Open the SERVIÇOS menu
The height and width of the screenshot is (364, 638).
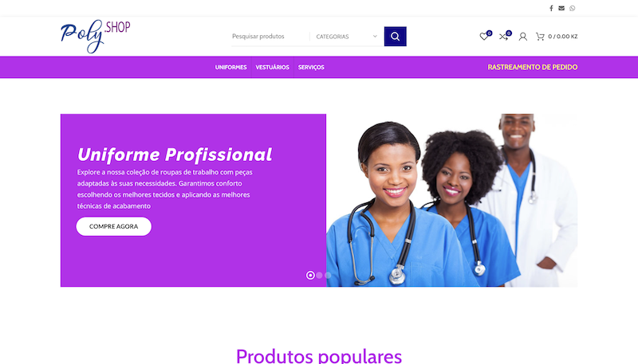pos(311,68)
